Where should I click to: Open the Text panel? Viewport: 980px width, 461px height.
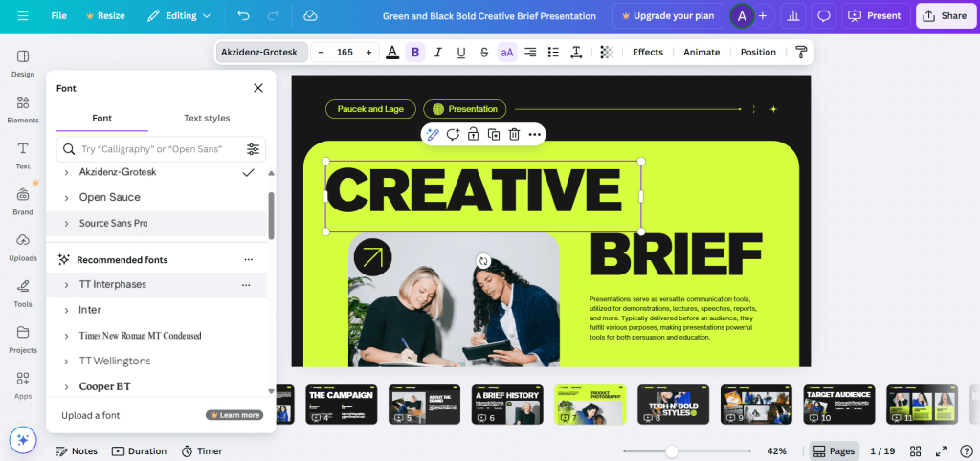23,156
